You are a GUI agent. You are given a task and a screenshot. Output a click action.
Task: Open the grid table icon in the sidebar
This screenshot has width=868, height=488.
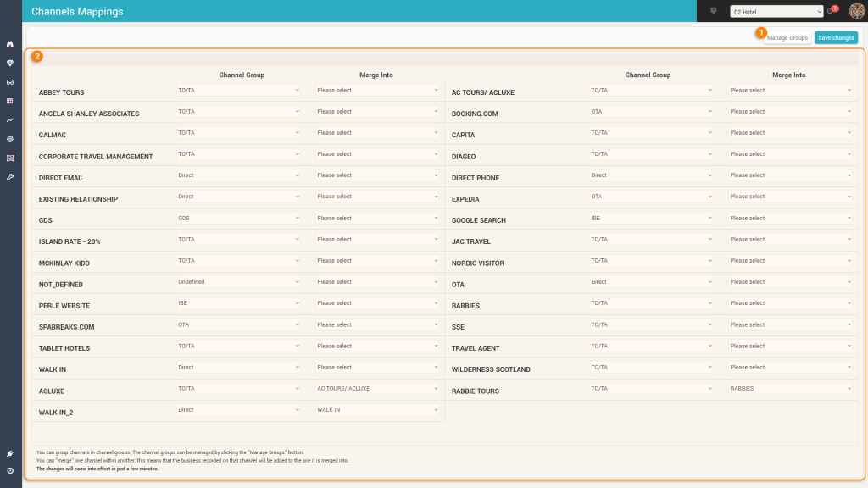tap(10, 102)
